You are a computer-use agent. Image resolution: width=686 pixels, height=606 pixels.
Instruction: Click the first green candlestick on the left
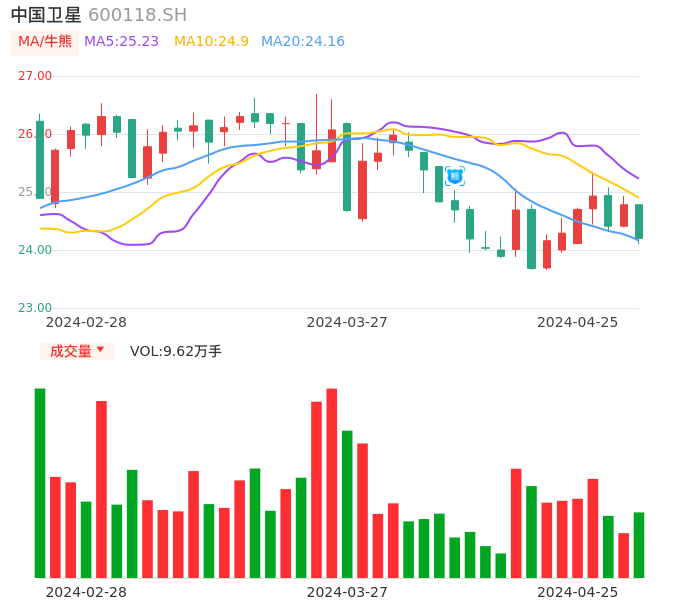(x=40, y=160)
